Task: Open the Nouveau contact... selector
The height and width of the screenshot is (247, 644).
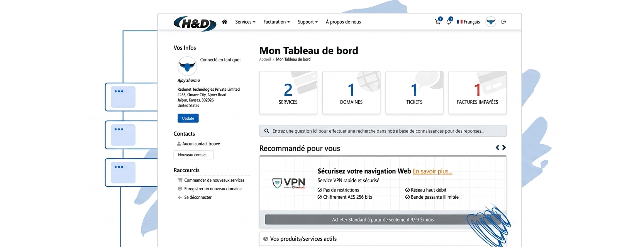Action: coord(193,155)
